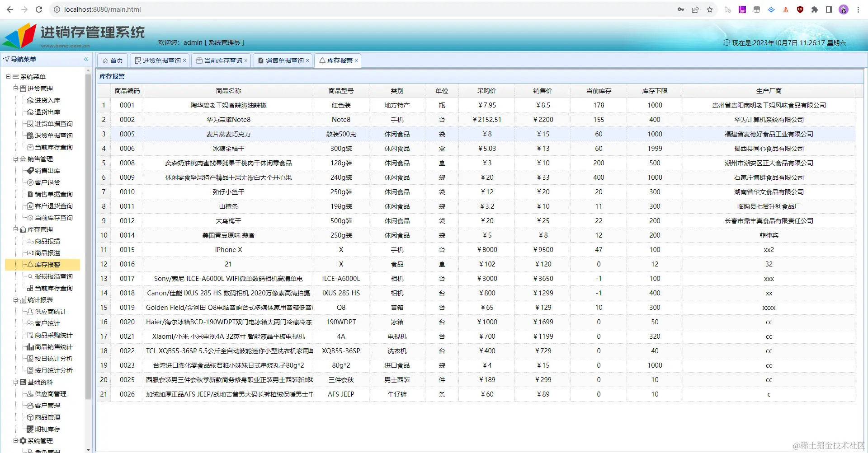Collapse the 系统菜单 root node
868x453 pixels.
tap(8, 77)
